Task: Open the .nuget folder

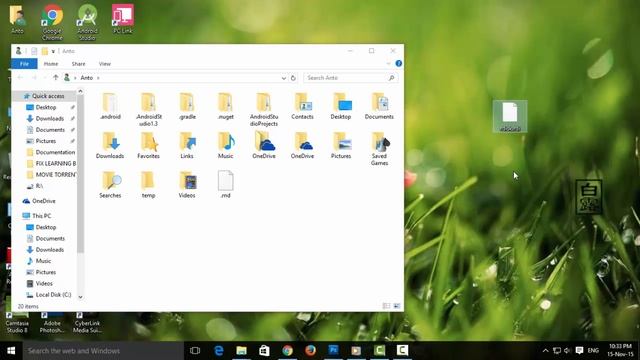Action: tap(225, 106)
